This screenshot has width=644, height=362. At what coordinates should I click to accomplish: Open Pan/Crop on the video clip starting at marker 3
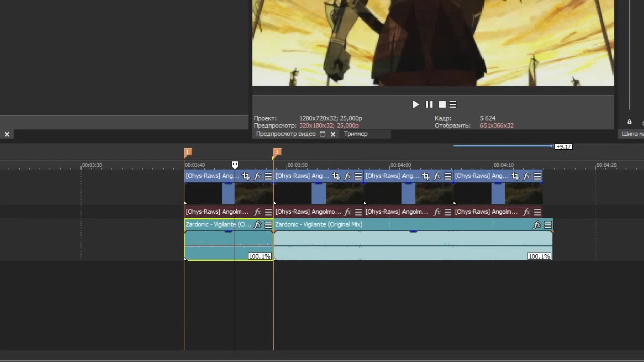click(x=336, y=176)
